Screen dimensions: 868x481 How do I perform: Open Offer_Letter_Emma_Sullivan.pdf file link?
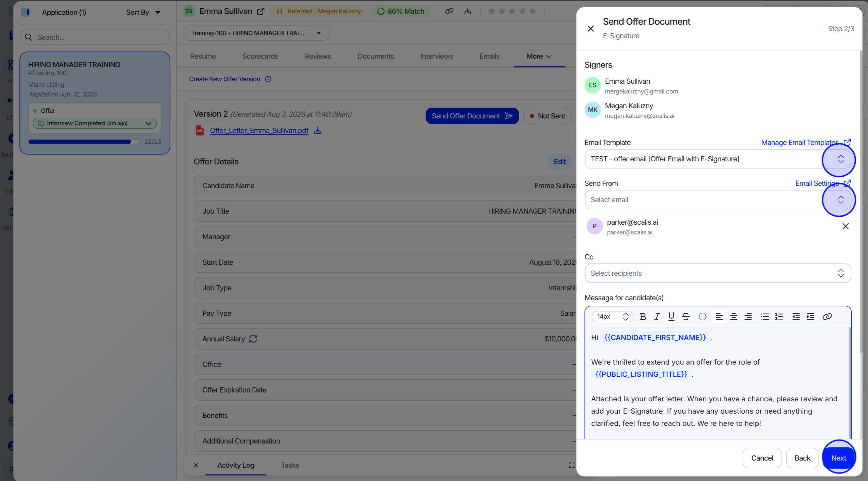(x=259, y=130)
